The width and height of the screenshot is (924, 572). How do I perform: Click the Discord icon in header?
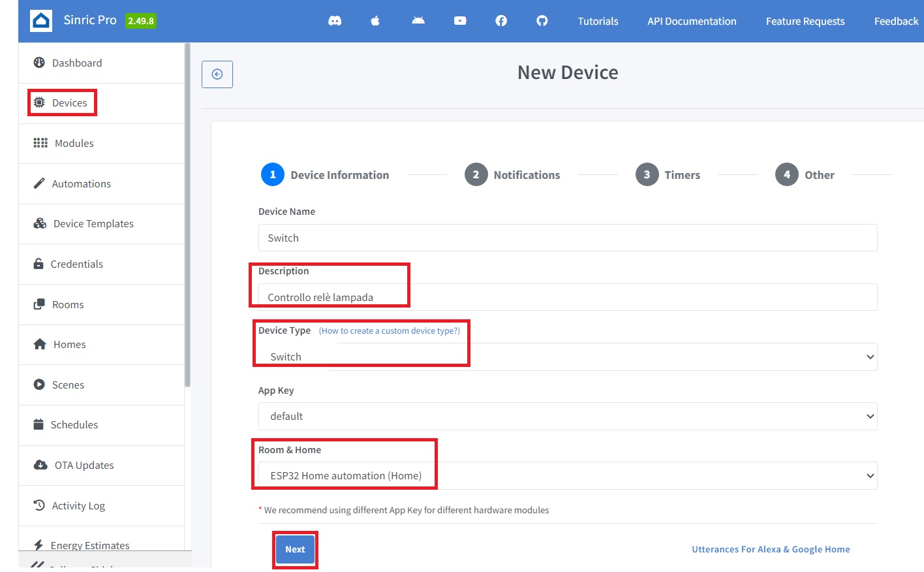coord(335,21)
